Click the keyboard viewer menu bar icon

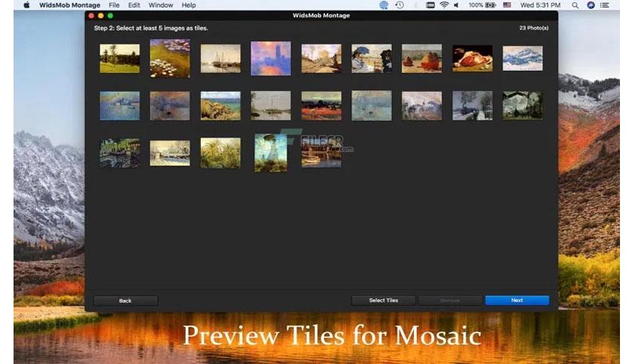(x=430, y=5)
